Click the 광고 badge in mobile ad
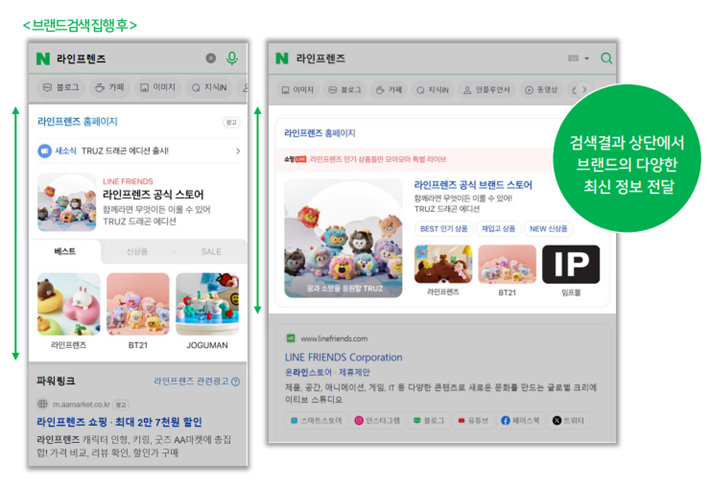 pyautogui.click(x=231, y=122)
